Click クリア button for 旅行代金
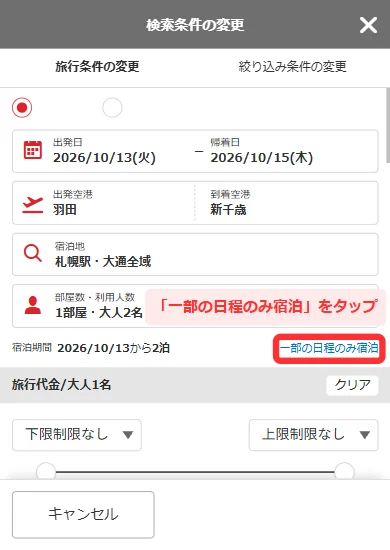 352,385
